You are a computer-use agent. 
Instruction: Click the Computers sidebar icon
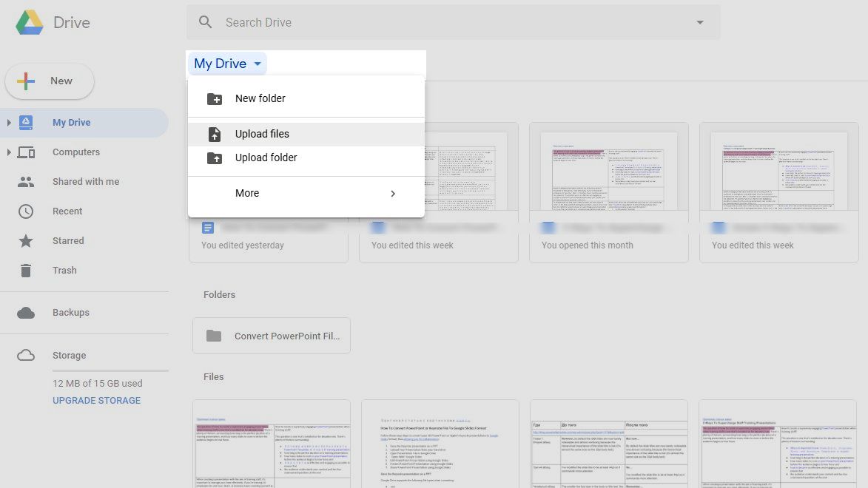[25, 152]
